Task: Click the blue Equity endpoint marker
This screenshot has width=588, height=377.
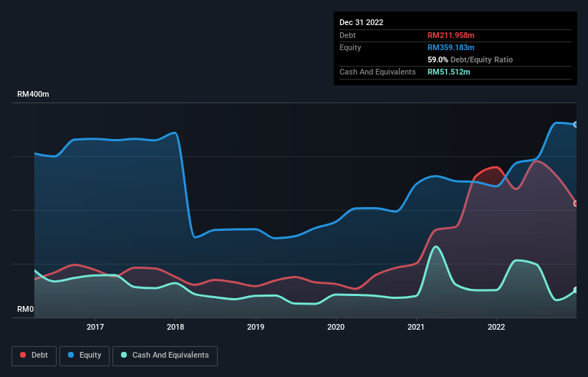Action: tap(576, 125)
